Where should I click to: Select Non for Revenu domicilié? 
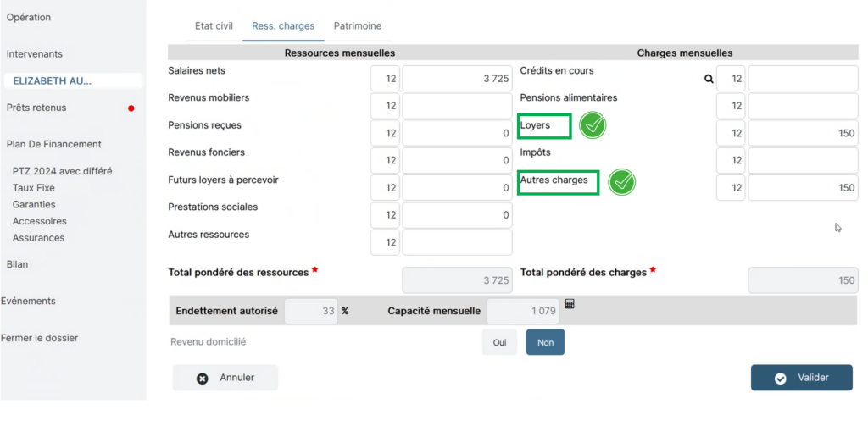[545, 341]
